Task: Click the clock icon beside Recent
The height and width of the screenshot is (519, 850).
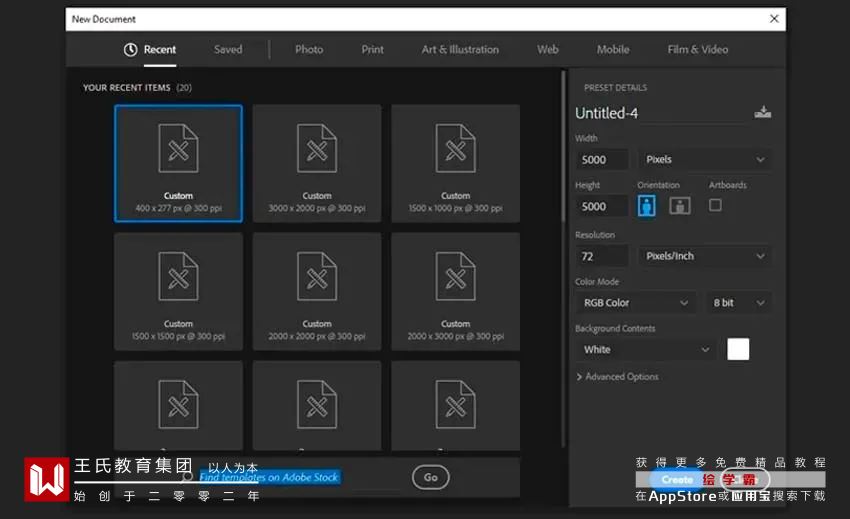Action: tap(130, 49)
